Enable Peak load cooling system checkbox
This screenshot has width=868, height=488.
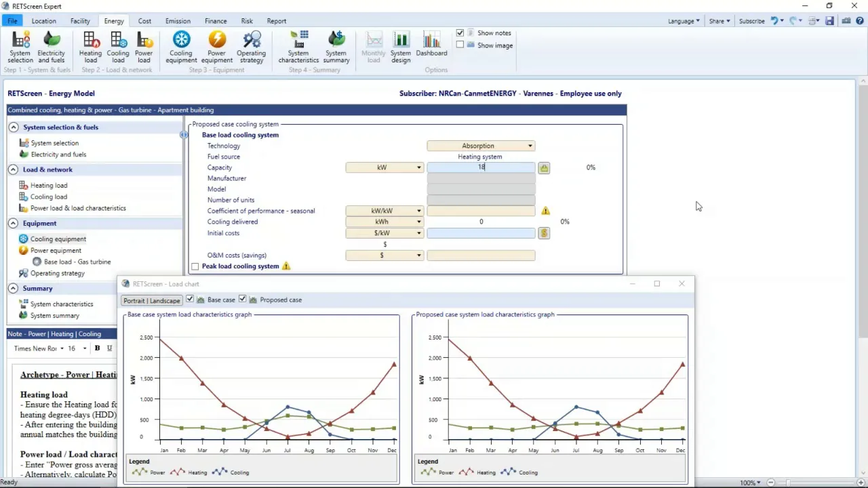pos(195,266)
